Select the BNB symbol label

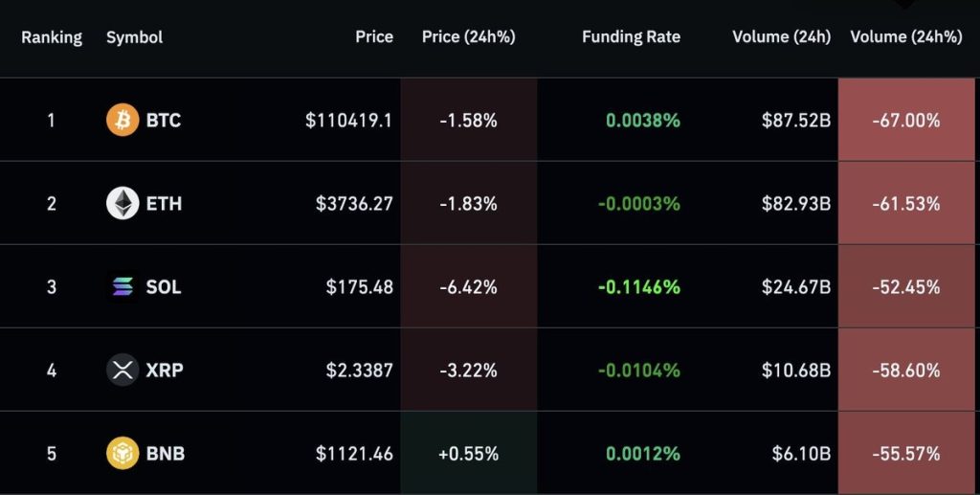pyautogui.click(x=166, y=453)
